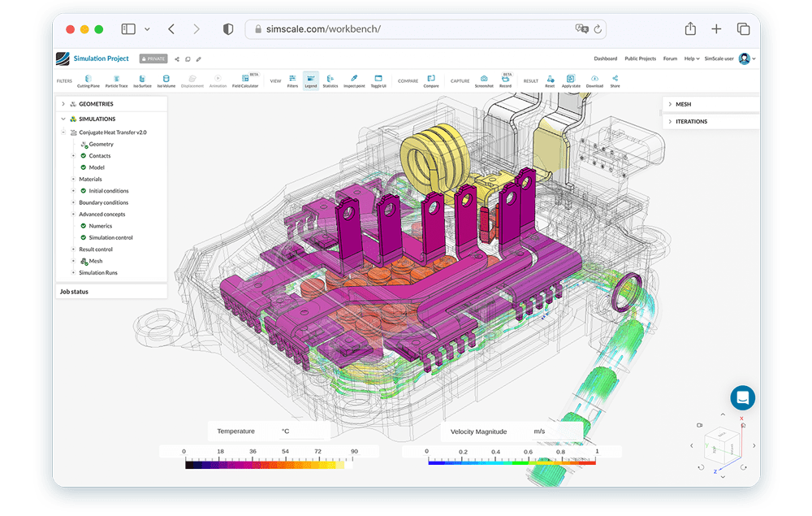
Task: Download the simulation results
Action: tap(594, 80)
